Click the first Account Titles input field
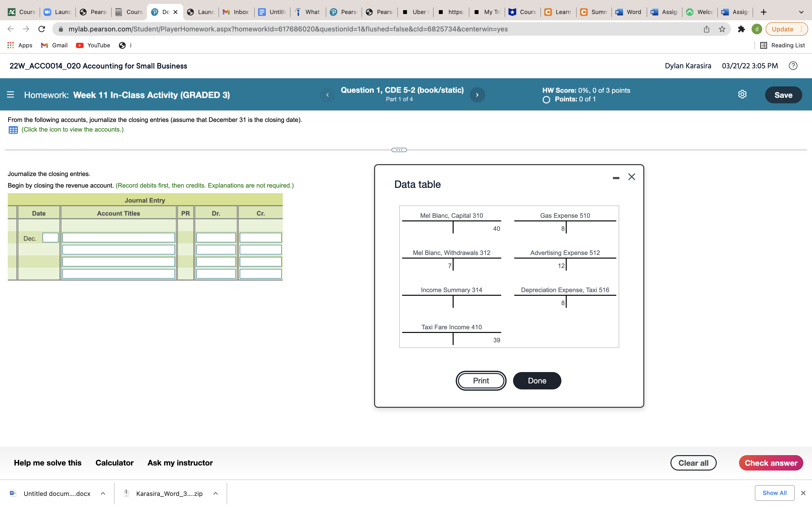 118,238
